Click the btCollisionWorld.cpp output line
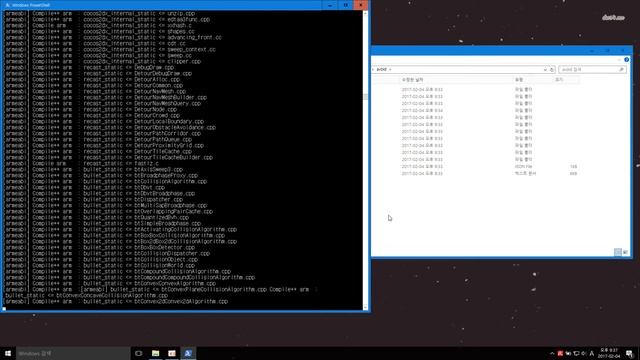The width and height of the screenshot is (640, 360). (100, 265)
